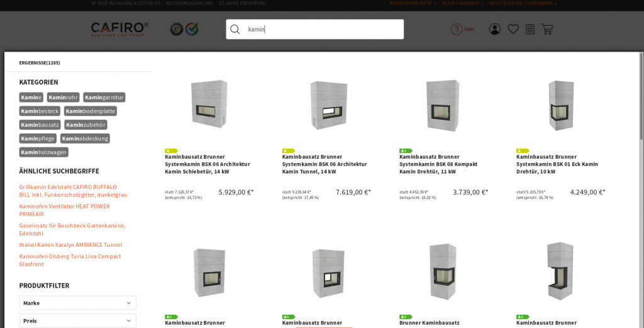Click the 7.619,00 € price
This screenshot has height=328, width=644.
point(353,192)
